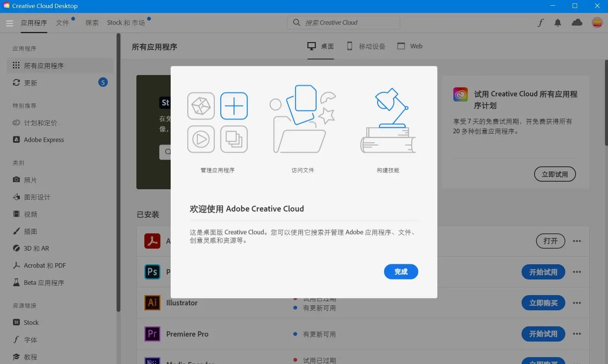Select the 视频 category
Image resolution: width=608 pixels, height=364 pixels.
(x=60, y=214)
